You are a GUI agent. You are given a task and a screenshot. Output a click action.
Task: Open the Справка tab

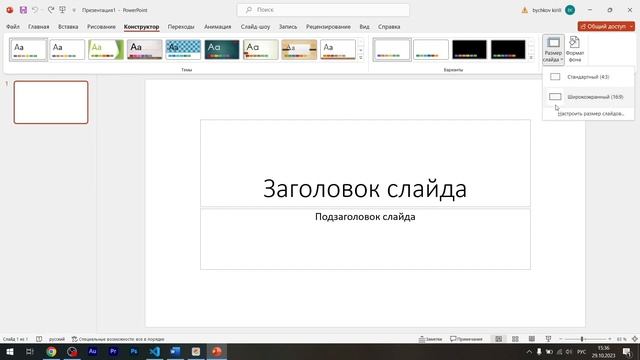pyautogui.click(x=389, y=27)
